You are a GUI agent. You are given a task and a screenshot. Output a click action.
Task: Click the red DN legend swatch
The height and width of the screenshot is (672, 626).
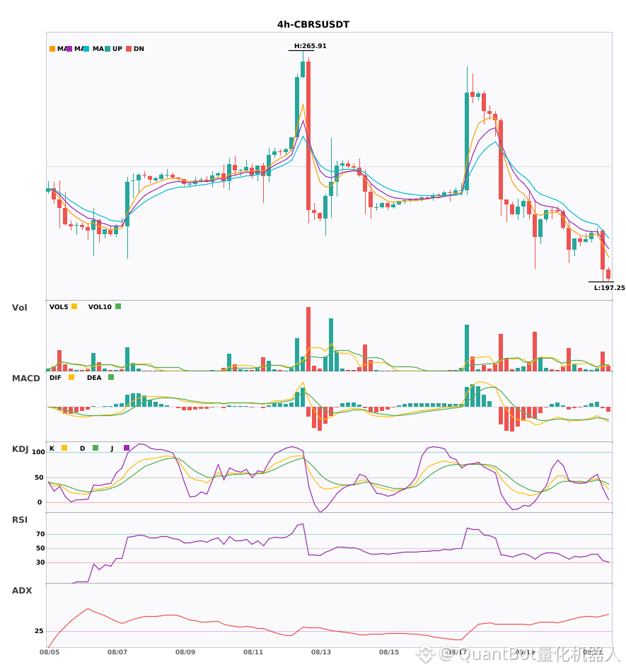pyautogui.click(x=129, y=49)
